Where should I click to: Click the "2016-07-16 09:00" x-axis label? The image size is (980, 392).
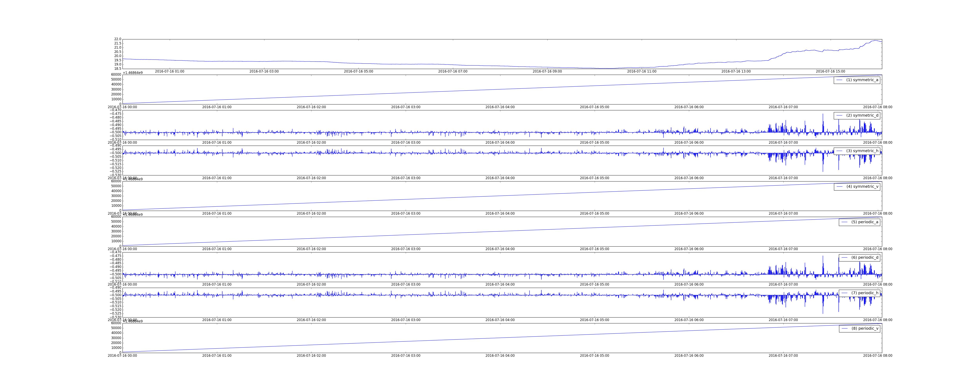tap(547, 72)
